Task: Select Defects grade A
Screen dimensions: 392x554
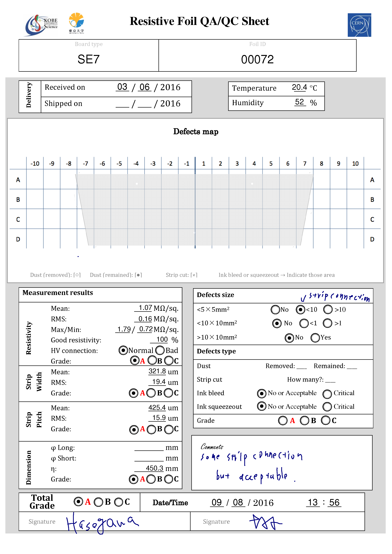Action: (x=283, y=421)
